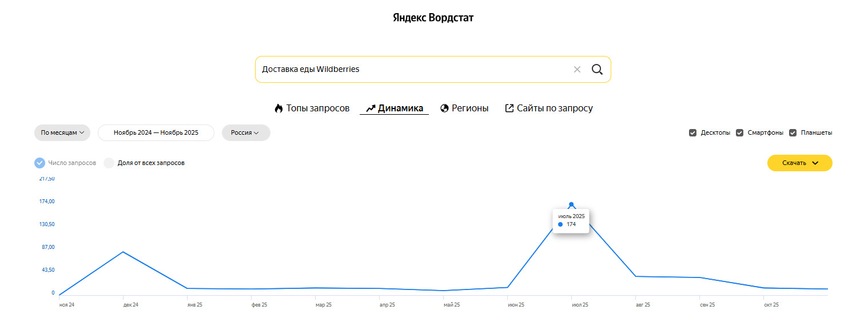The image size is (868, 318).
Task: Click the chevron on Скачать button
Action: pos(815,163)
